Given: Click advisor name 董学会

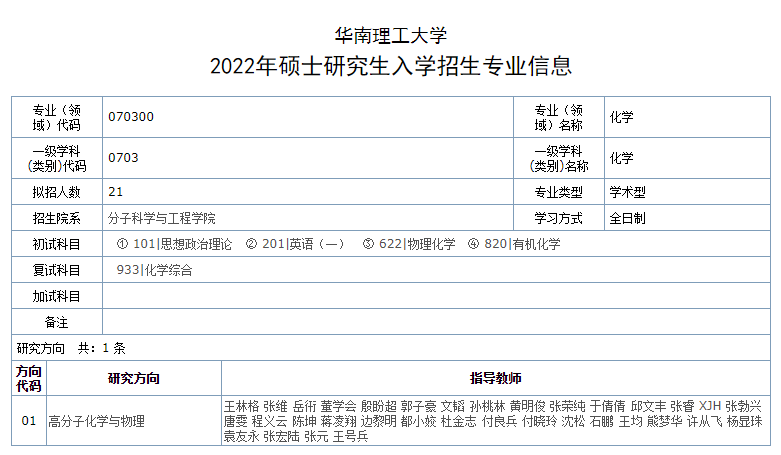Looking at the screenshot, I should [x=338, y=406].
